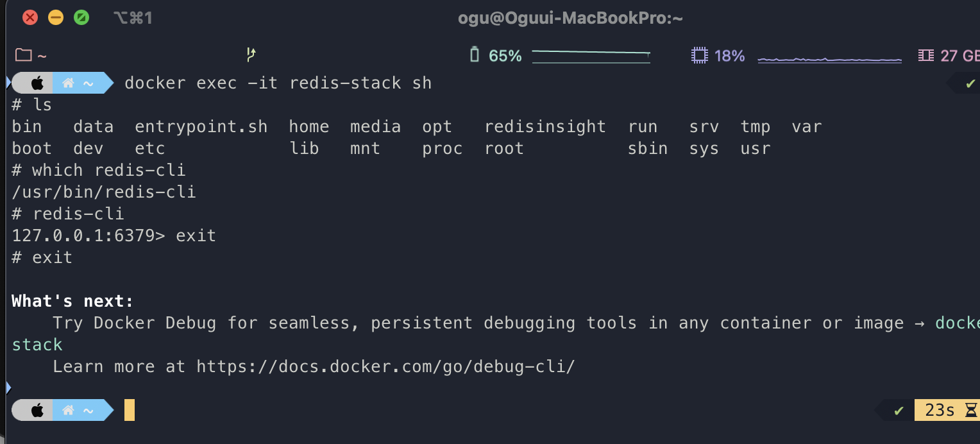
Task: Click the green checkmark beside 23s
Action: (x=899, y=411)
